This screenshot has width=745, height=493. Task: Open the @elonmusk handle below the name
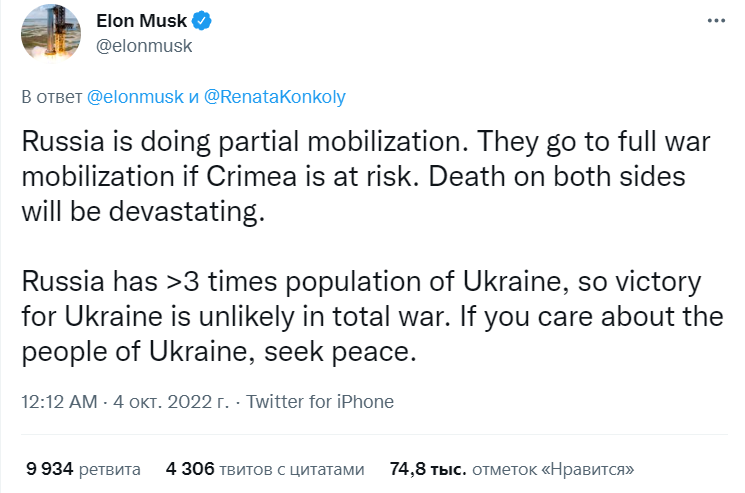tap(144, 45)
